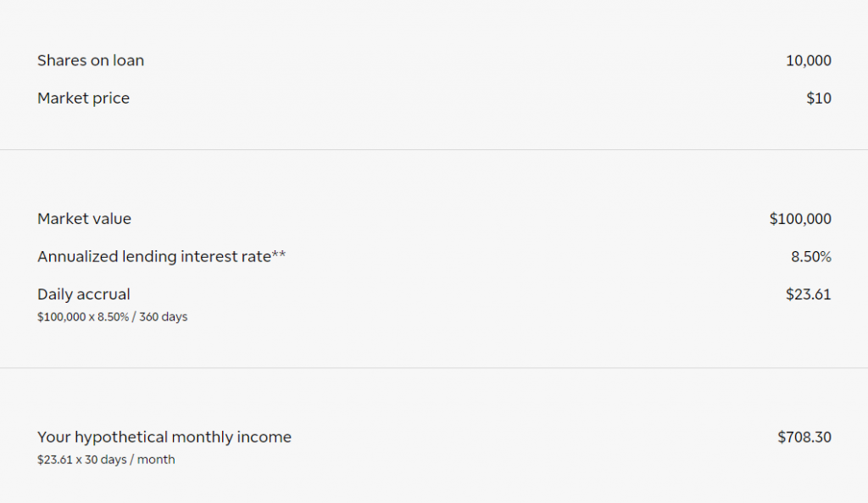This screenshot has height=503, width=868.
Task: Select the $708.30 monthly income amount
Action: pyautogui.click(x=804, y=437)
